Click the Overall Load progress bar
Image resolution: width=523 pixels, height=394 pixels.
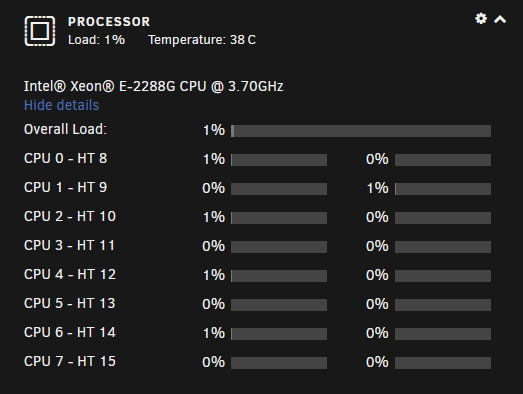pyautogui.click(x=361, y=131)
